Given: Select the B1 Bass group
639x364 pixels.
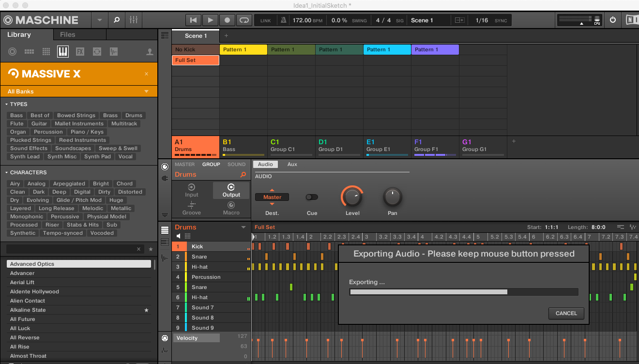Looking at the screenshot, I should click(243, 146).
